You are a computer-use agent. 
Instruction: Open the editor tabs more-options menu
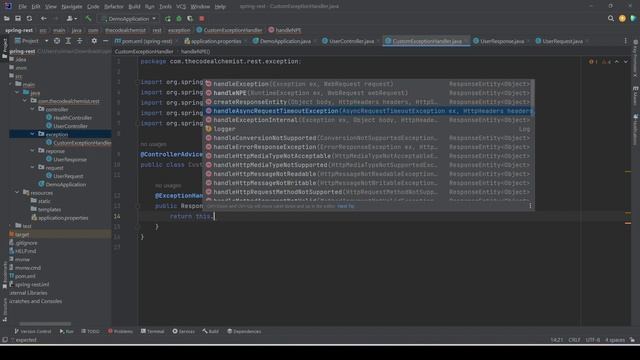tap(625, 41)
